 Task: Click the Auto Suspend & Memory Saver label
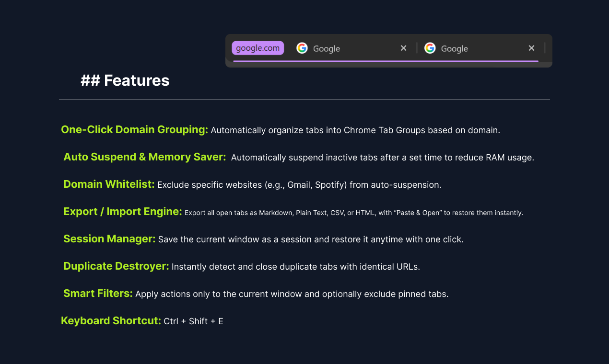(145, 157)
